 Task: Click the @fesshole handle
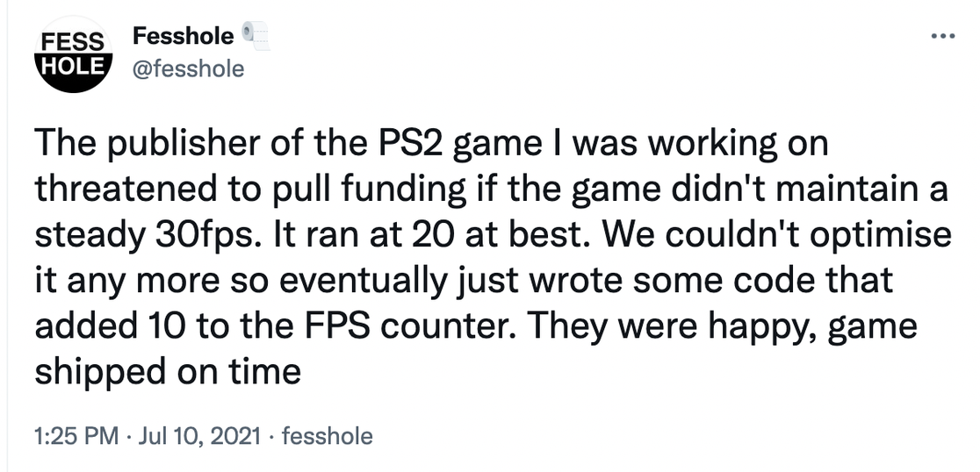pyautogui.click(x=187, y=68)
